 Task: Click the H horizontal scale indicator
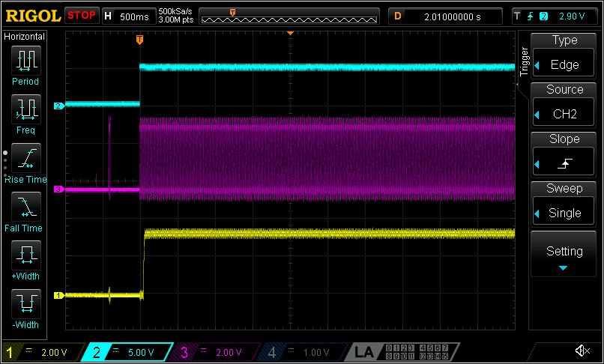click(108, 16)
